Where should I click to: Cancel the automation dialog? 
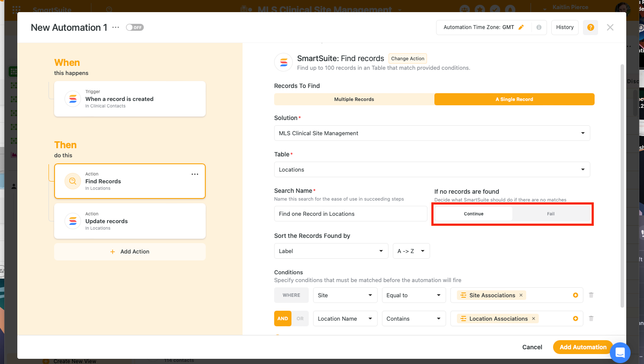[532, 347]
